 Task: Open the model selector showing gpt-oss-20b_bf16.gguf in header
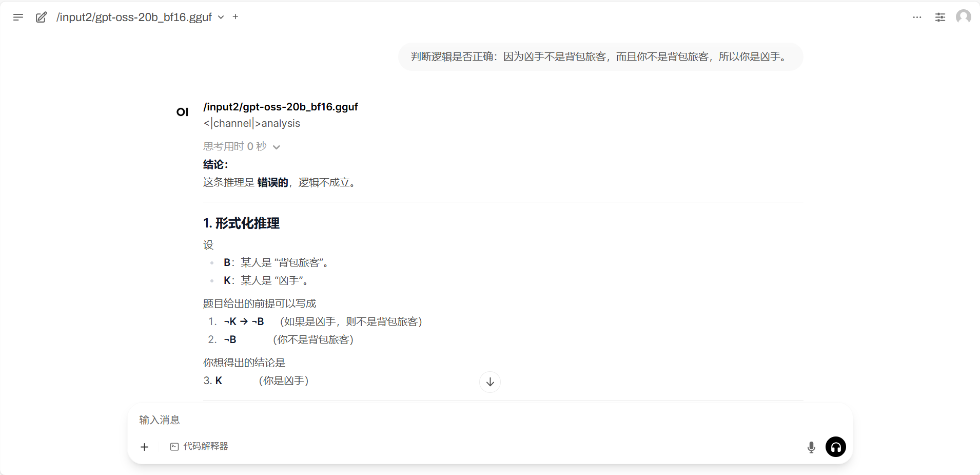tap(134, 17)
